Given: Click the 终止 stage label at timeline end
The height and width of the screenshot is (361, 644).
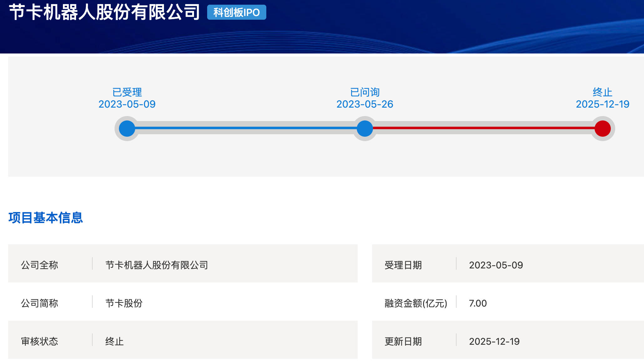Looking at the screenshot, I should point(602,92).
